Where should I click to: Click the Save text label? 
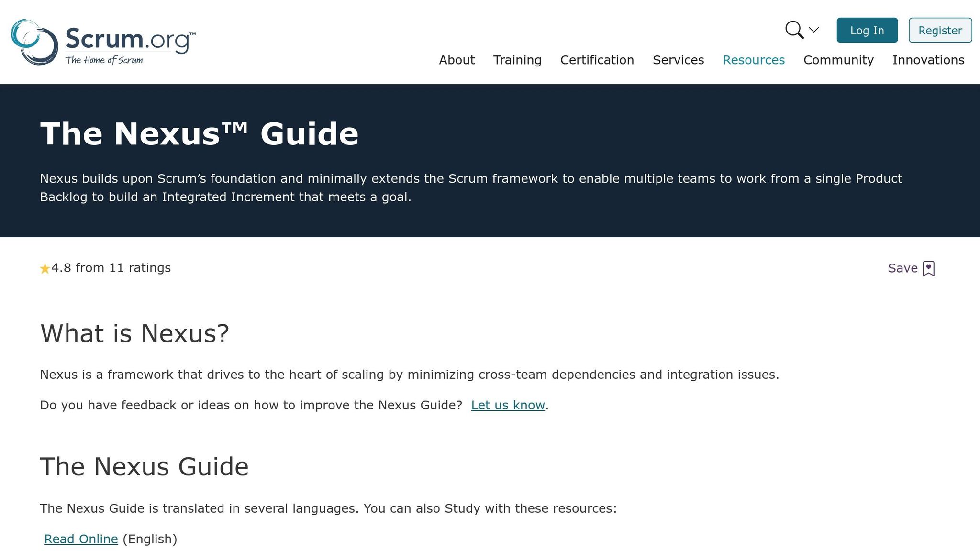(x=902, y=268)
